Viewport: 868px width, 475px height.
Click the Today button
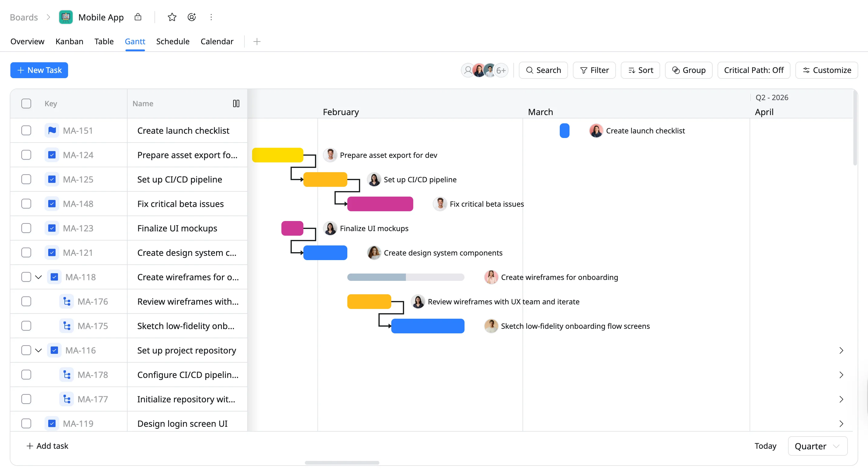click(765, 446)
